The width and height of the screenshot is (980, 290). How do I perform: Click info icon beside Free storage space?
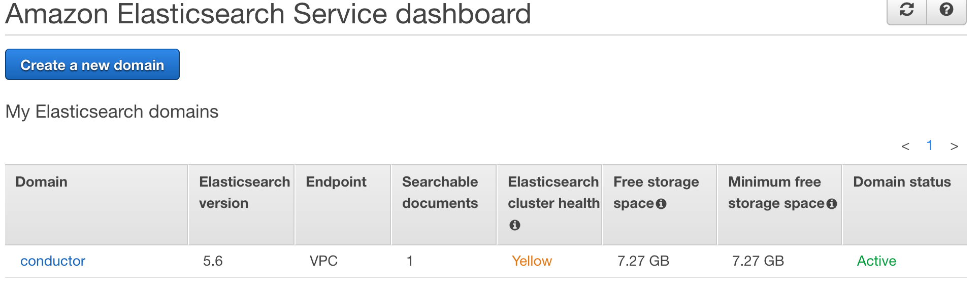pos(661,204)
